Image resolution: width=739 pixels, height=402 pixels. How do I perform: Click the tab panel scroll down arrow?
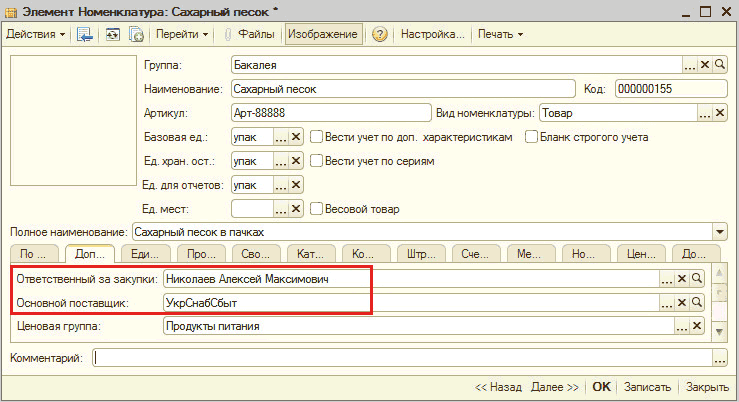click(719, 331)
